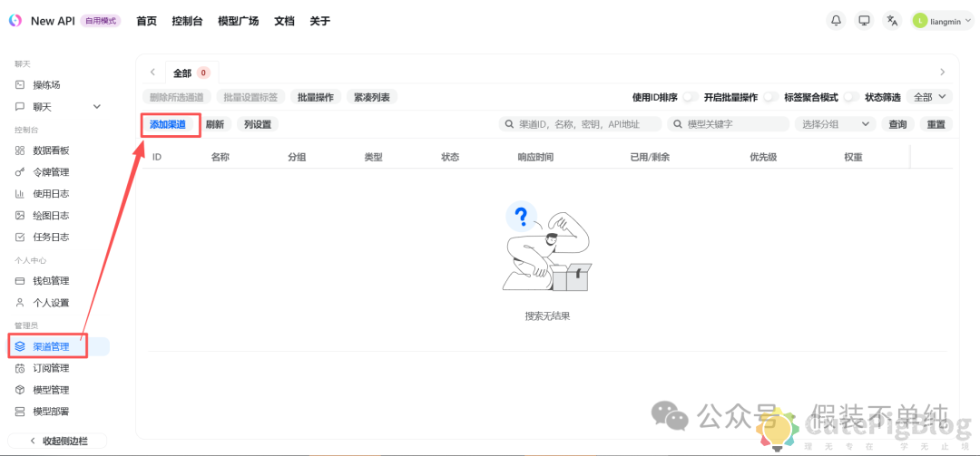Open 关于 in top navigation

320,21
